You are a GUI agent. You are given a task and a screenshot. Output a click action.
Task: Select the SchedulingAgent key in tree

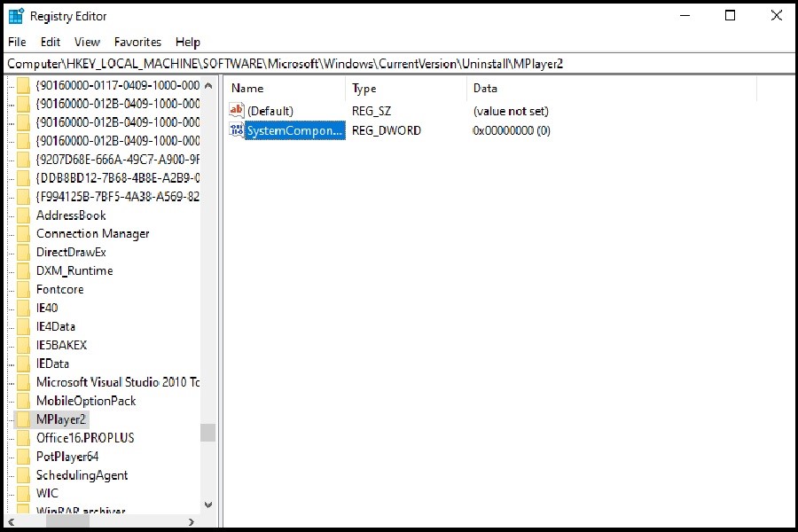pyautogui.click(x=82, y=475)
